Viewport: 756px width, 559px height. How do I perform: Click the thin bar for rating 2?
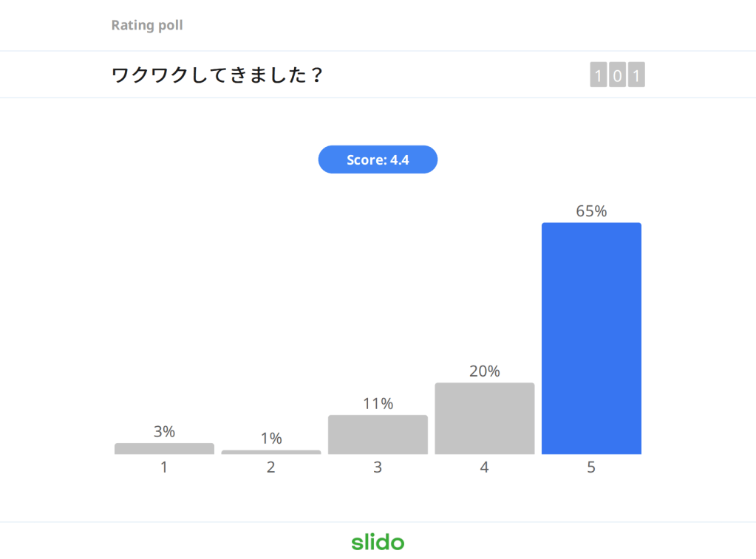tap(271, 452)
